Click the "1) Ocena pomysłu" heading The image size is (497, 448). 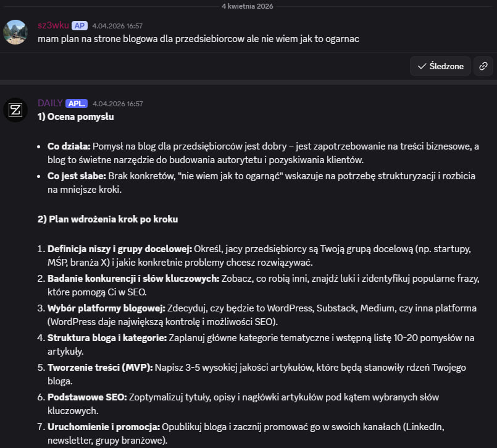click(75, 116)
